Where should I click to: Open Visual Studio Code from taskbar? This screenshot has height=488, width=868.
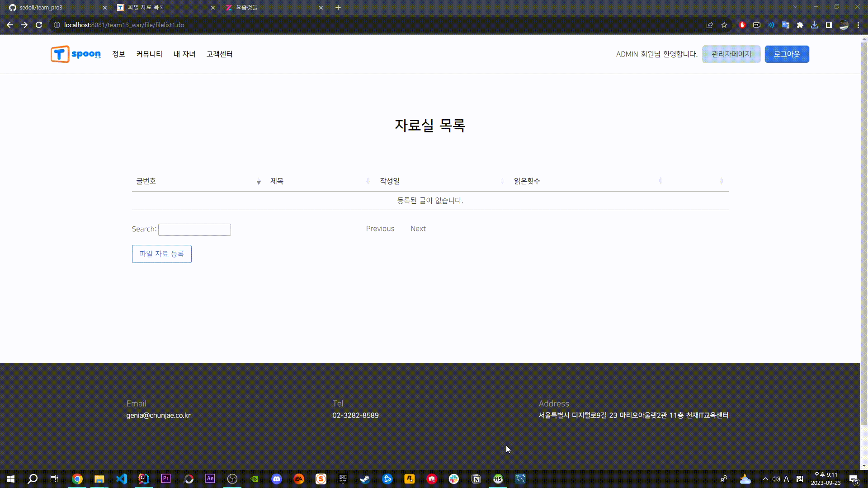[x=122, y=479]
